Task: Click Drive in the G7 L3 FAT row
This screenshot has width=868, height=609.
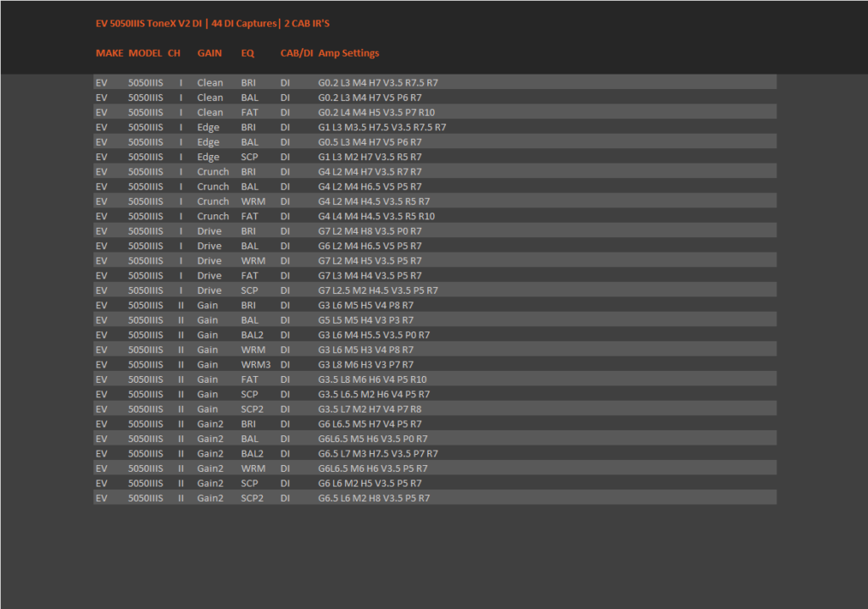Action: coord(209,275)
